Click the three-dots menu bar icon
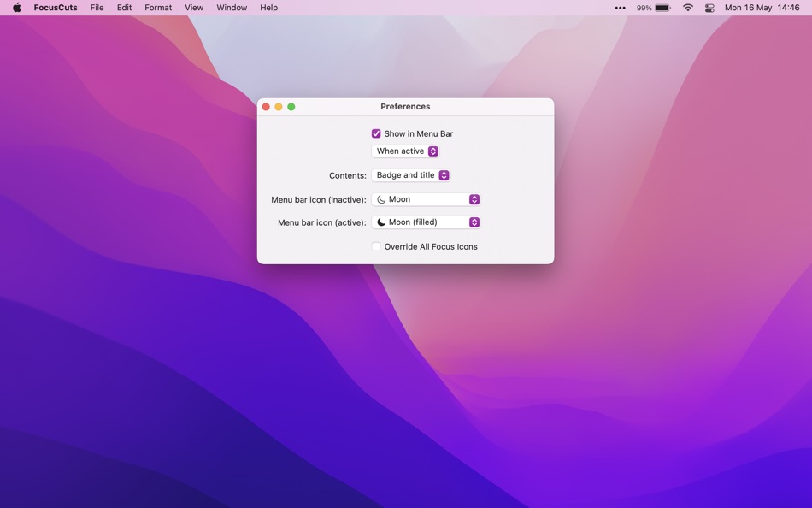 [620, 8]
